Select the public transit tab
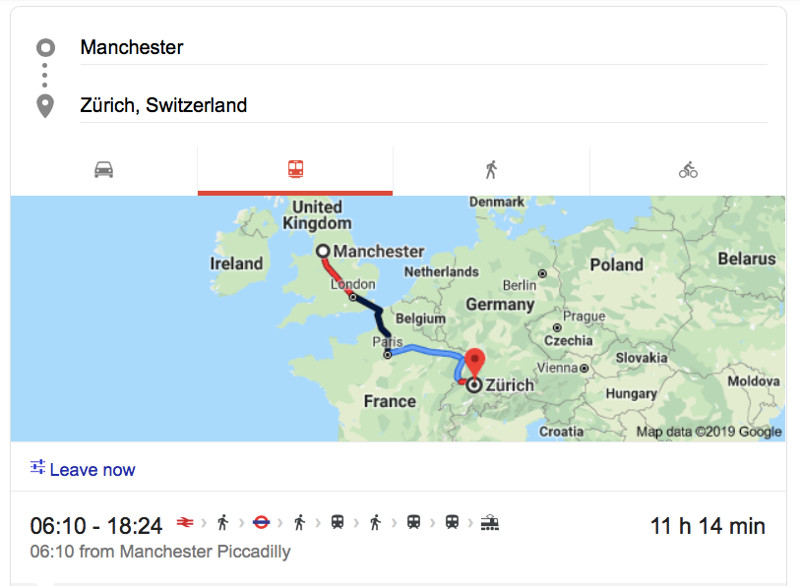This screenshot has height=586, width=800. click(x=295, y=170)
